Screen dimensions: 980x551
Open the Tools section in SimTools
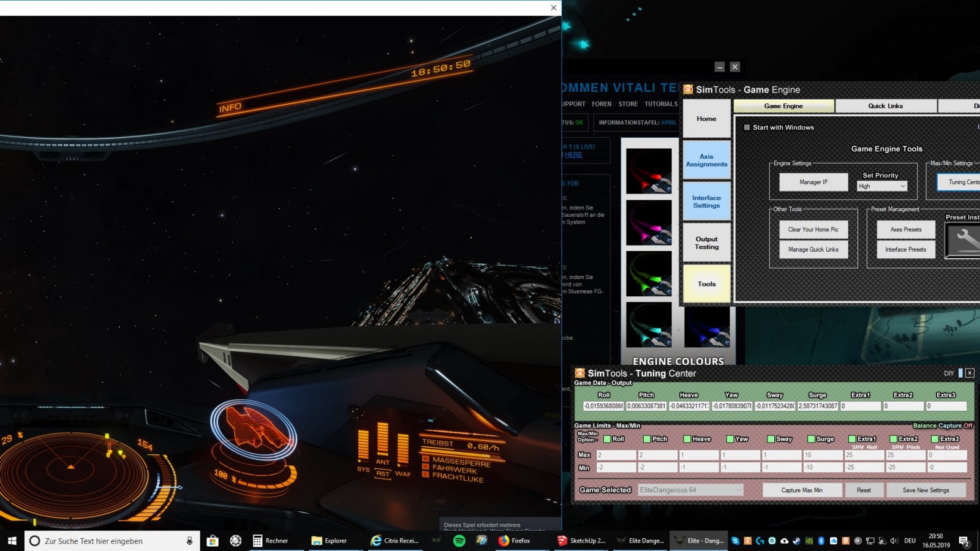pyautogui.click(x=706, y=284)
